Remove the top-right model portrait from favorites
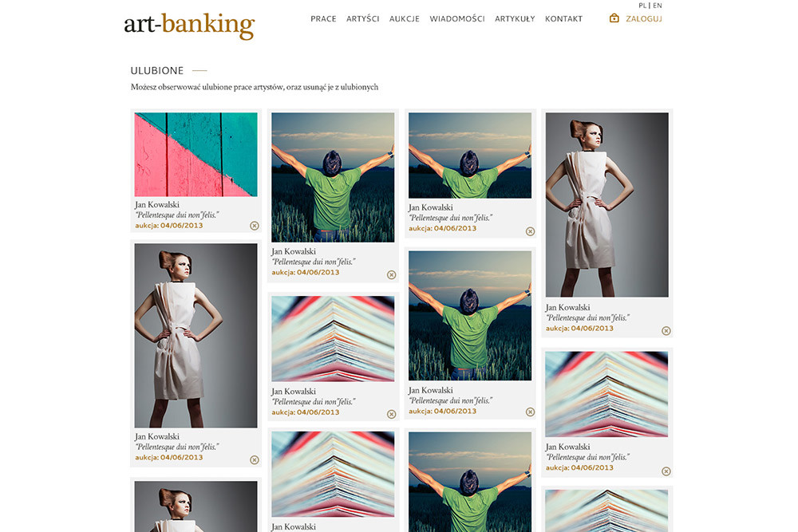 click(666, 330)
